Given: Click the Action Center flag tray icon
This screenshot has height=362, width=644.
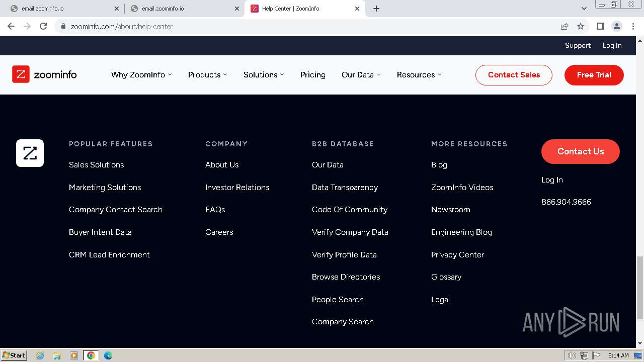Looking at the screenshot, I should (x=596, y=355).
